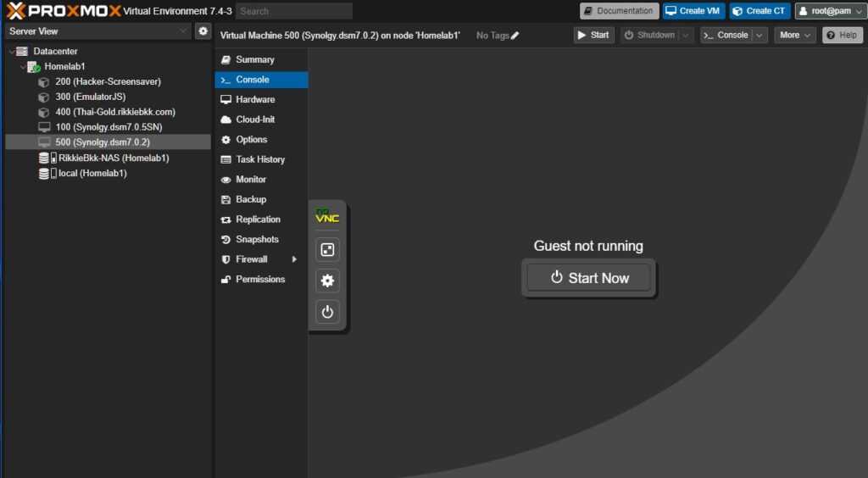
Task: Open noVNC settings gear
Action: tap(327, 281)
